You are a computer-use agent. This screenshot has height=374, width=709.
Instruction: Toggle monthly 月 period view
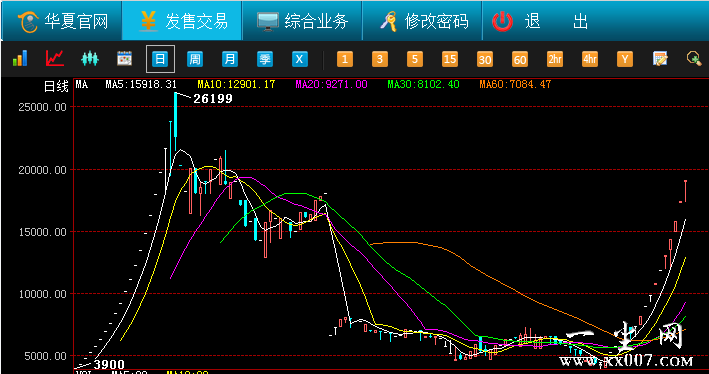click(230, 59)
